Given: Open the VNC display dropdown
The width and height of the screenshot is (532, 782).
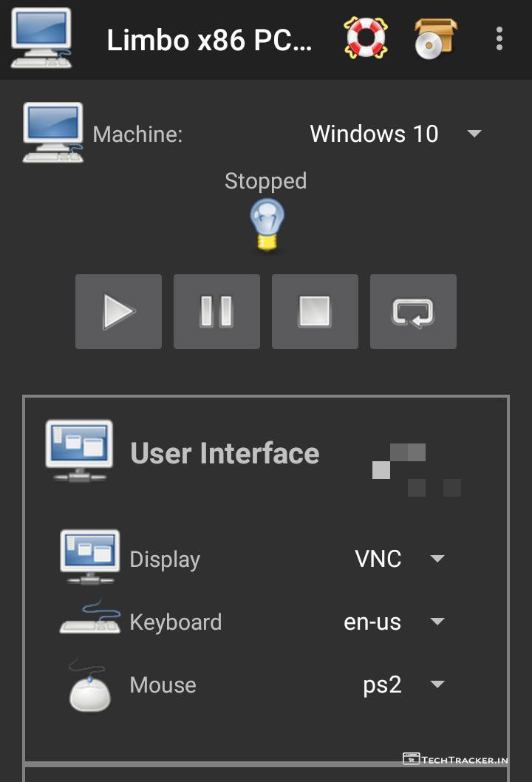Looking at the screenshot, I should (399, 559).
